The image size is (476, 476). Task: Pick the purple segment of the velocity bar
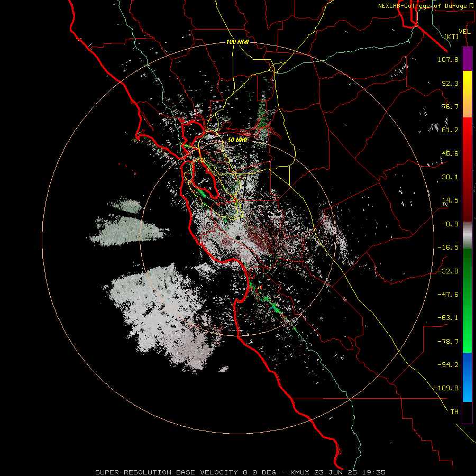467,59
